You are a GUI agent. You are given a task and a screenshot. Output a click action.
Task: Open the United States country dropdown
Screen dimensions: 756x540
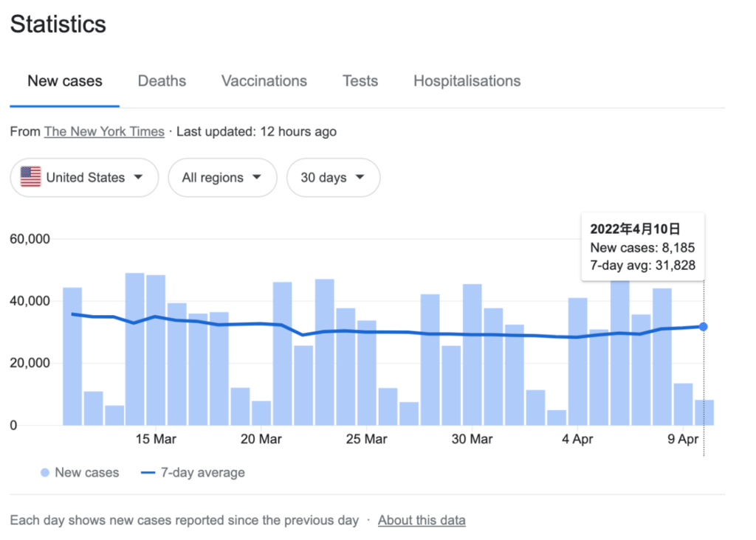pos(84,178)
